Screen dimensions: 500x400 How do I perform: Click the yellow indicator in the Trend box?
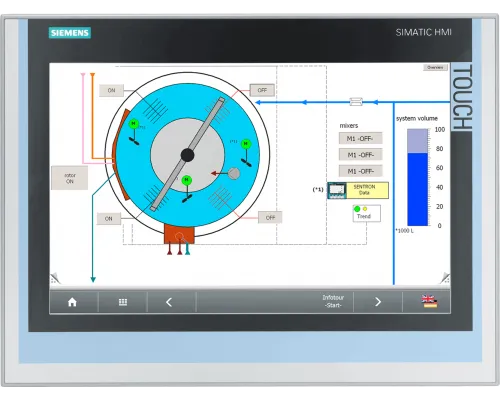365,209
